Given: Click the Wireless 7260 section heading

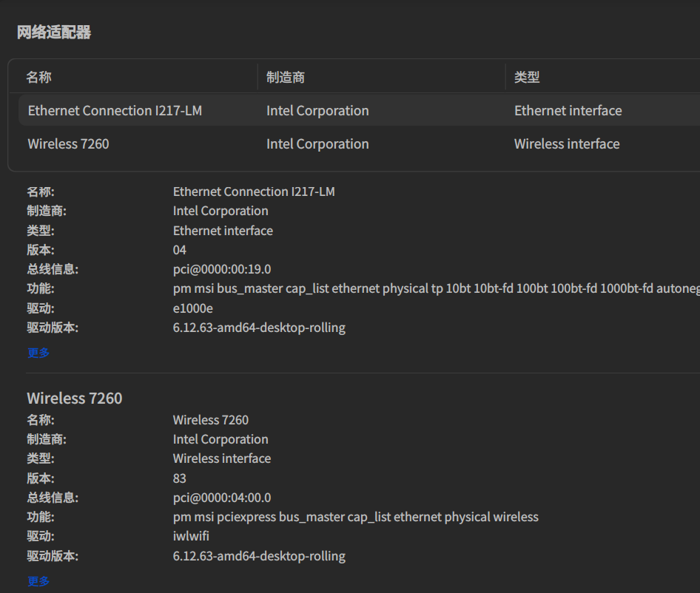Looking at the screenshot, I should pos(75,398).
